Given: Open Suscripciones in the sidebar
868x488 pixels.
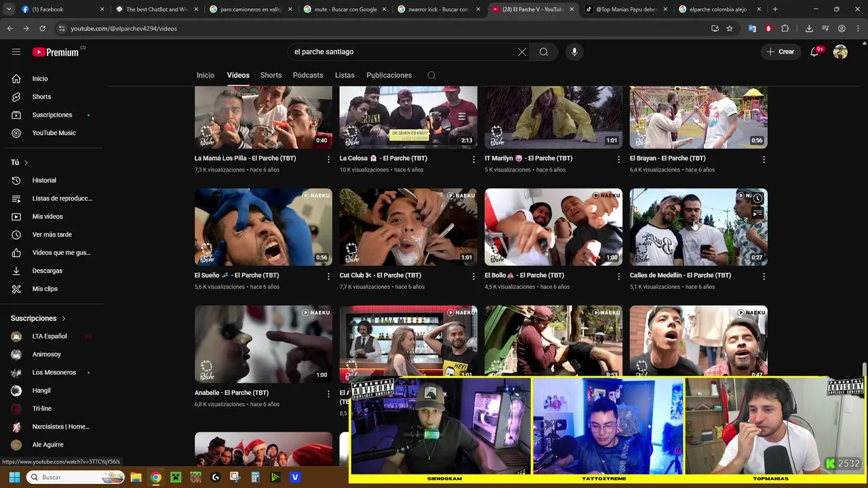Looking at the screenshot, I should coord(53,115).
